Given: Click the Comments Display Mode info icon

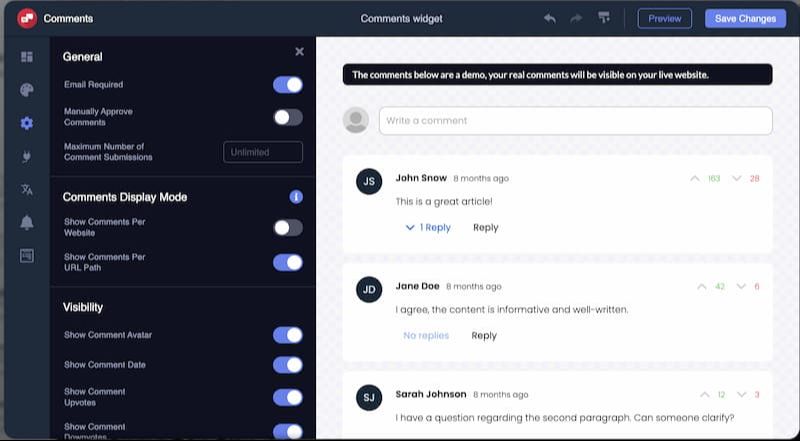Looking at the screenshot, I should 296,197.
